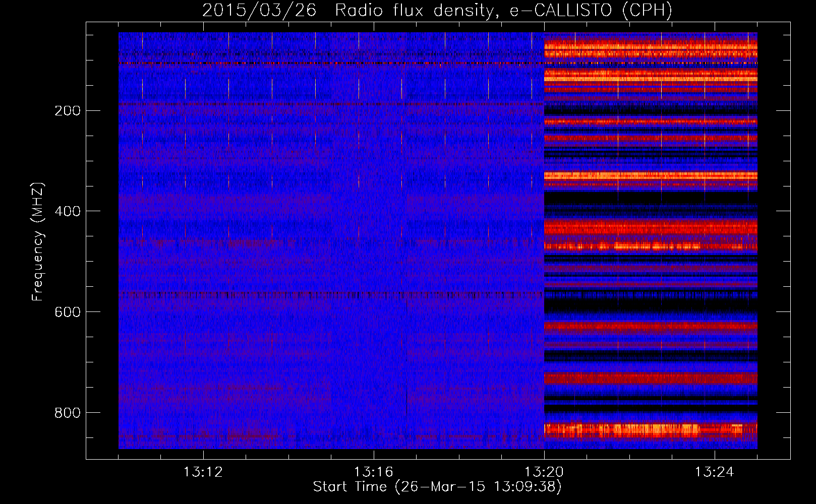The width and height of the screenshot is (816, 504).
Task: Click the '600' frequency tick label
Action: (68, 312)
